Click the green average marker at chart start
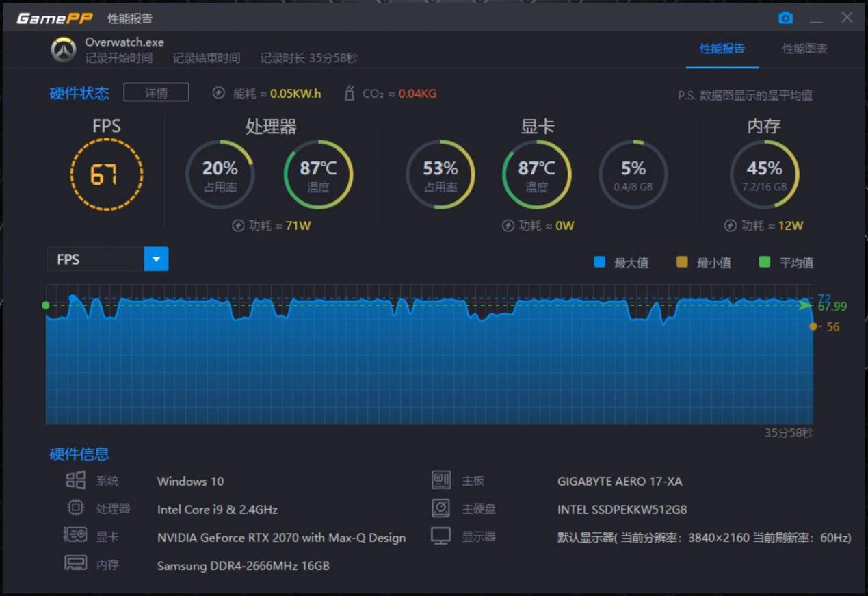 pyautogui.click(x=46, y=305)
